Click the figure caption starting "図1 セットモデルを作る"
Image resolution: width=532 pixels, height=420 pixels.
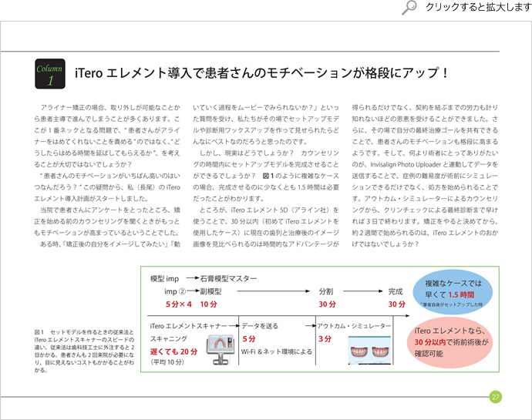click(x=84, y=351)
